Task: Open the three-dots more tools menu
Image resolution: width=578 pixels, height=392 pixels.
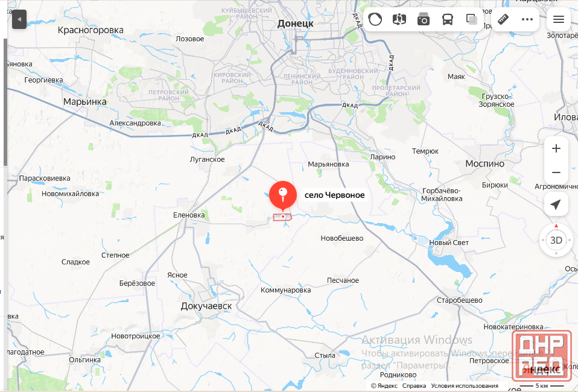Action: click(x=527, y=19)
